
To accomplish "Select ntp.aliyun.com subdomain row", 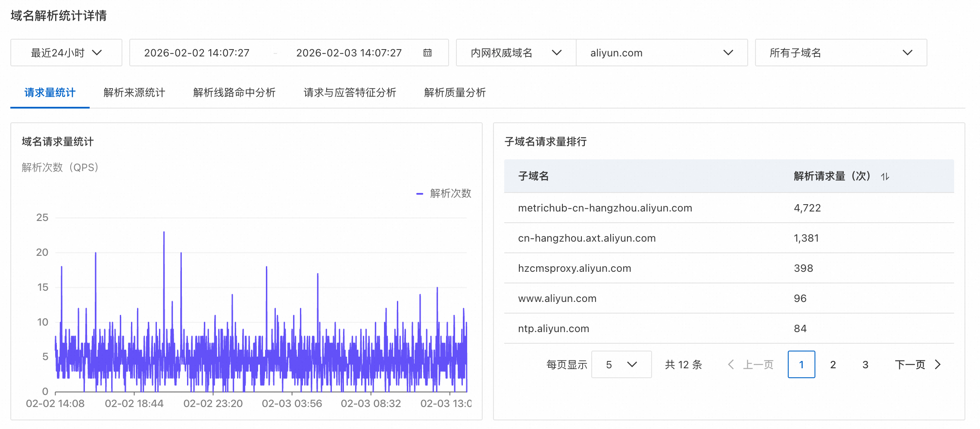I will click(x=729, y=329).
